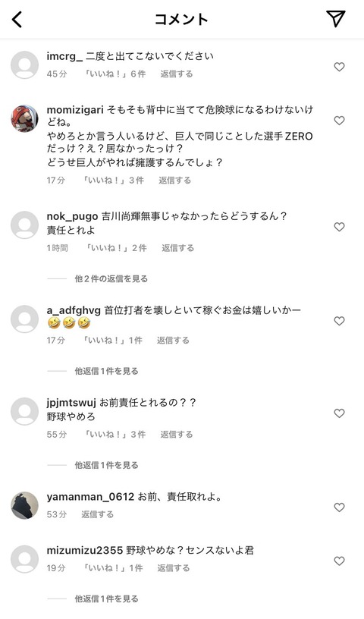Expand the 1 other reply under a_adfghvg
This screenshot has width=364, height=619.
106,371
